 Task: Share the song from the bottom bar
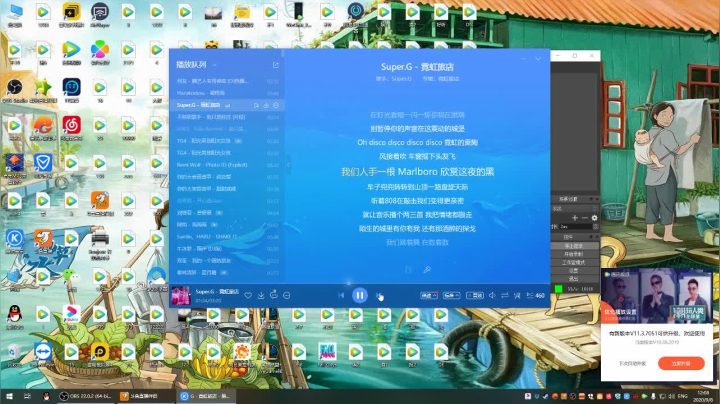(x=274, y=294)
